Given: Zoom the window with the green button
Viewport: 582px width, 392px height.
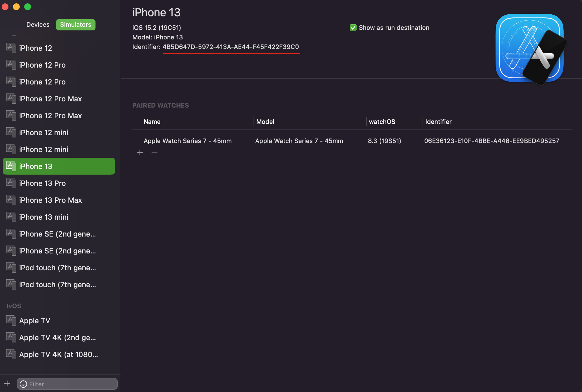Looking at the screenshot, I should point(28,7).
